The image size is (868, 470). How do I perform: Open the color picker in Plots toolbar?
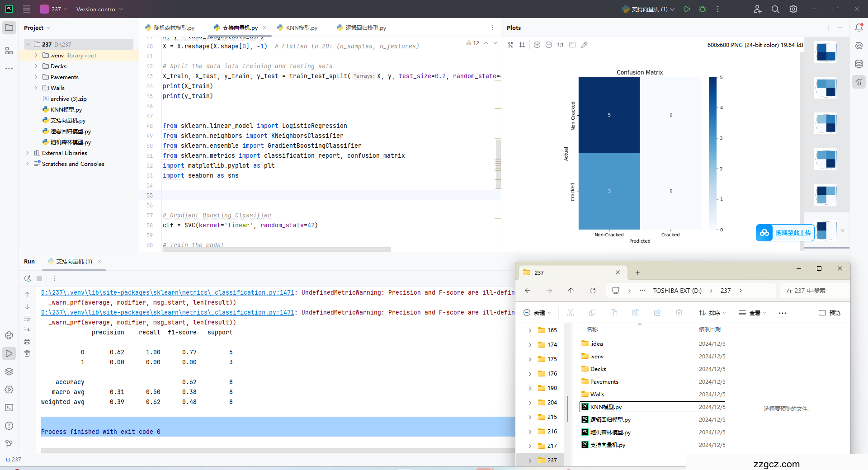584,45
